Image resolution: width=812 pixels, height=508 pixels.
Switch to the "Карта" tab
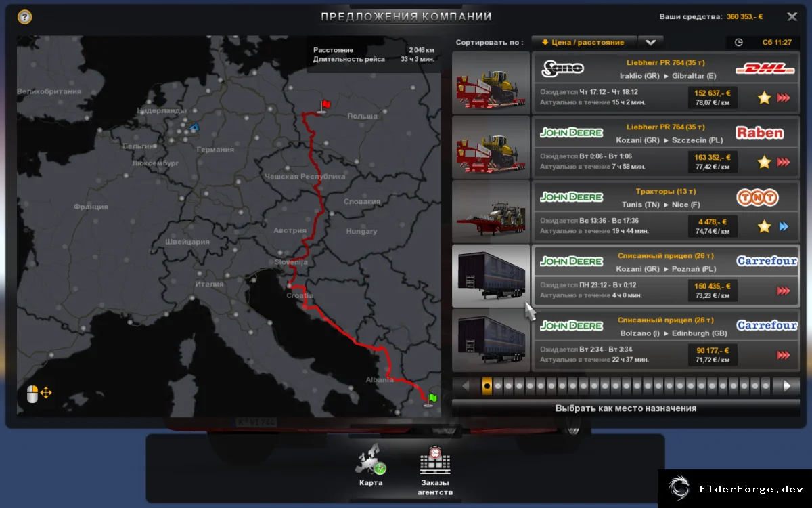[371, 465]
